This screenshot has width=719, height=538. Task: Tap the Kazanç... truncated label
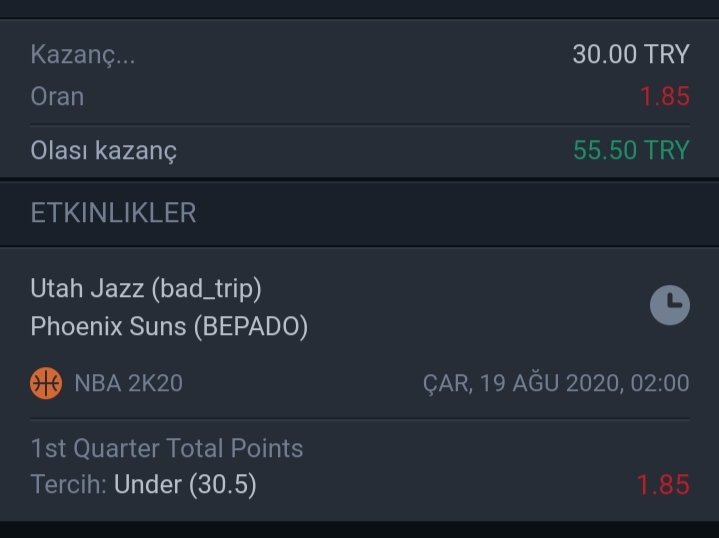tap(83, 55)
